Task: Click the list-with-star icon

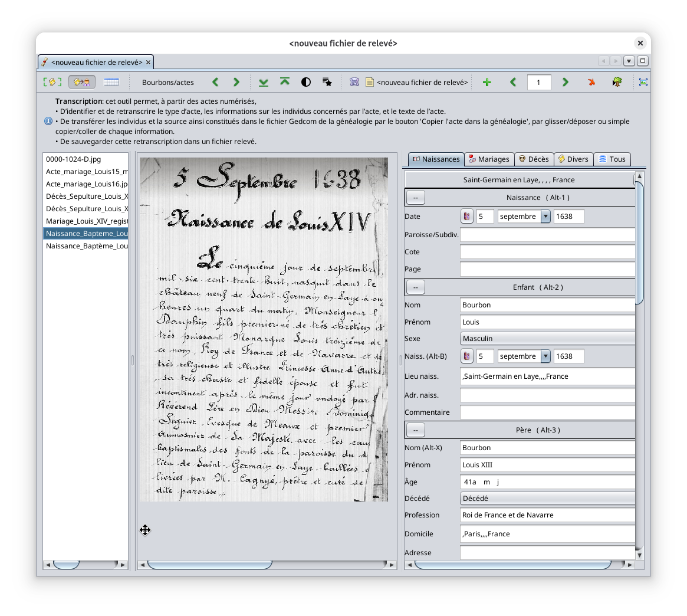Action: [327, 82]
